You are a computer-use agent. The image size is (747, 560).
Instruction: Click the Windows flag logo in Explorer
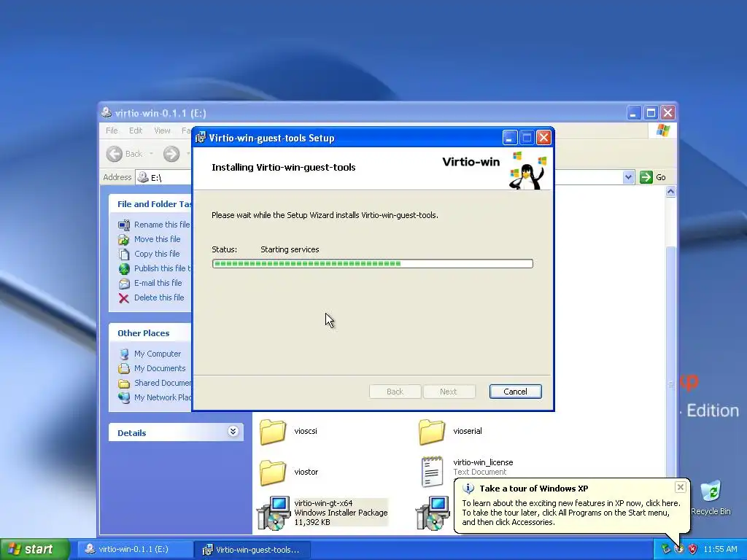pos(662,130)
